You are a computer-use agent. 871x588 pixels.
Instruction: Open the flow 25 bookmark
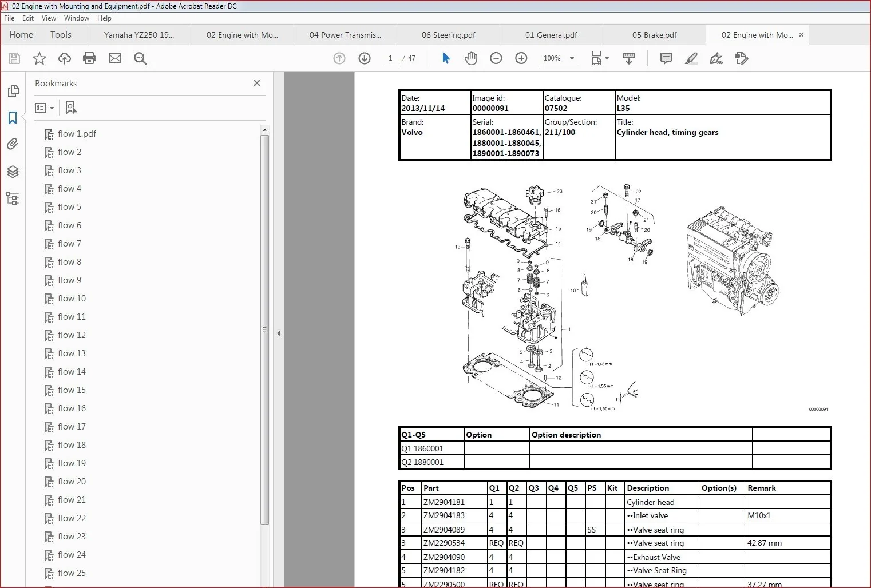pyautogui.click(x=72, y=573)
